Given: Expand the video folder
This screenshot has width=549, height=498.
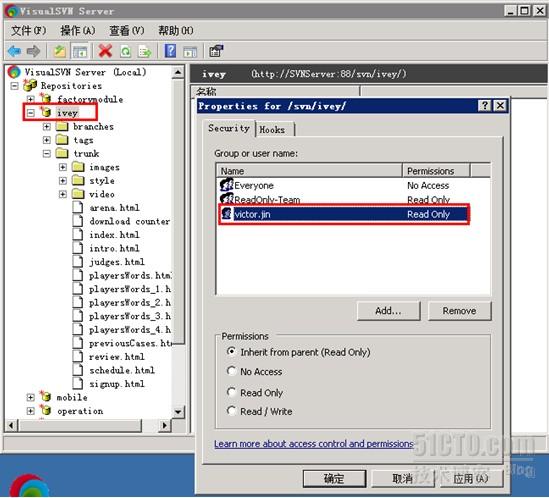Looking at the screenshot, I should pos(63,194).
